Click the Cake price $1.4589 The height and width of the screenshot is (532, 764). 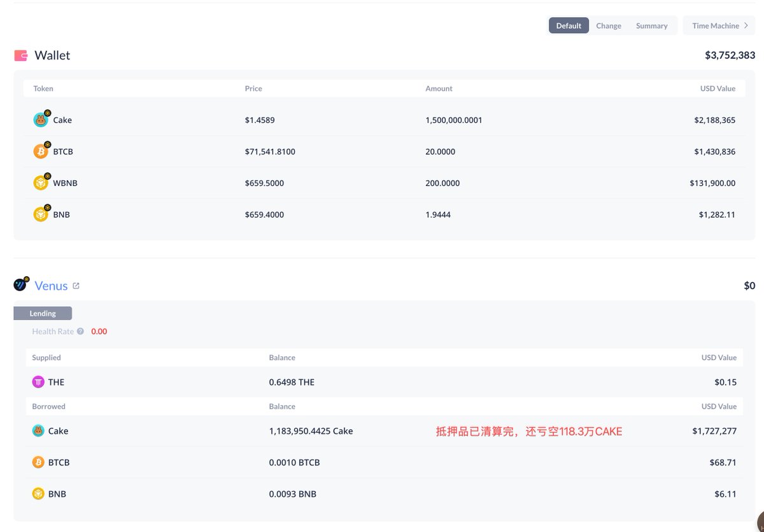[260, 120]
